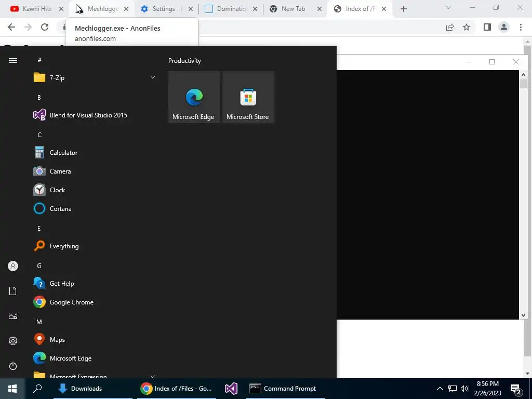Open the Chrome profile avatar
Screen dimensions: 532x399
click(504, 27)
